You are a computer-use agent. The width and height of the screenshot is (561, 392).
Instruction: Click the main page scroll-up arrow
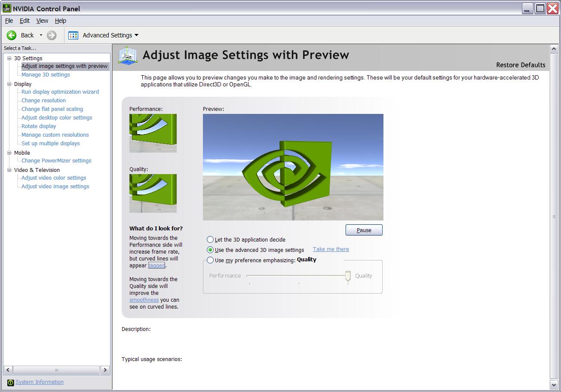click(x=554, y=49)
